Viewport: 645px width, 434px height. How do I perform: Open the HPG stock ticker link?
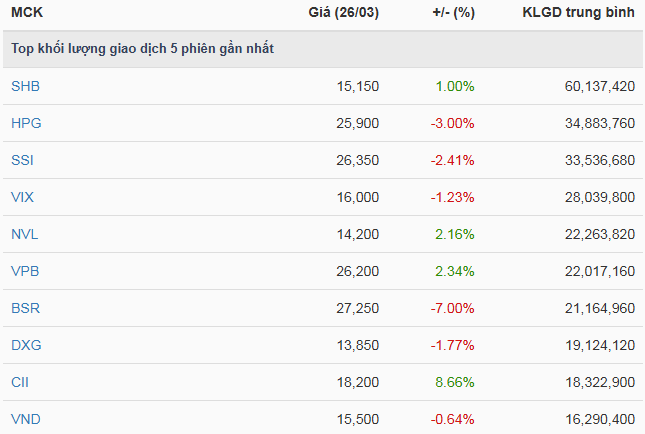[26, 123]
